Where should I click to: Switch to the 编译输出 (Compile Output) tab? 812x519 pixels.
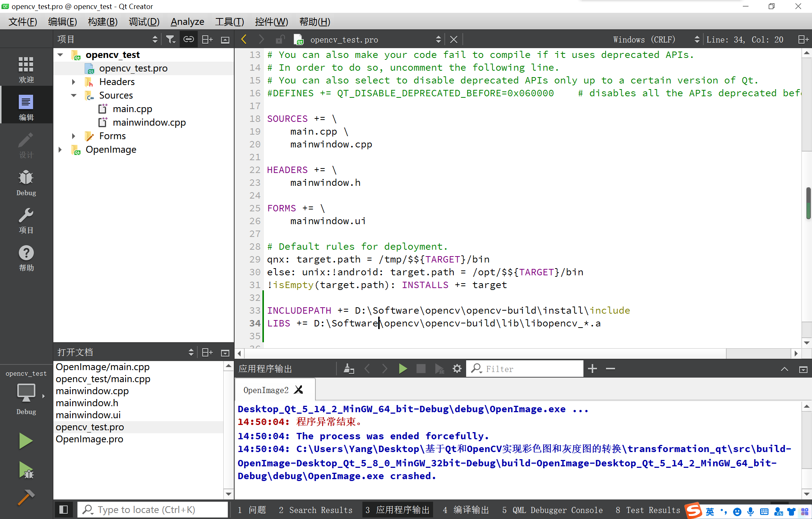coord(466,510)
